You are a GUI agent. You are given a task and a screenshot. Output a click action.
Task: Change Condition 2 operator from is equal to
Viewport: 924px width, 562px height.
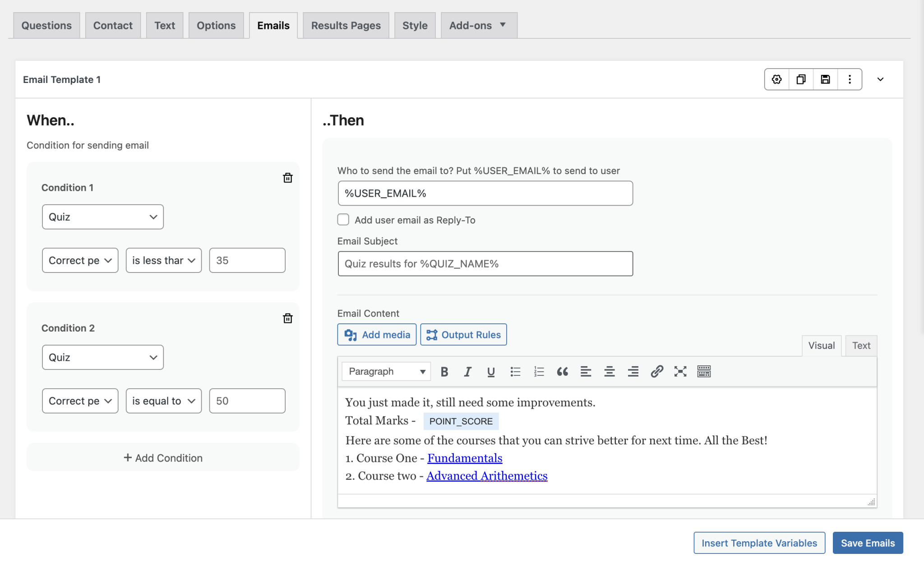click(x=163, y=401)
